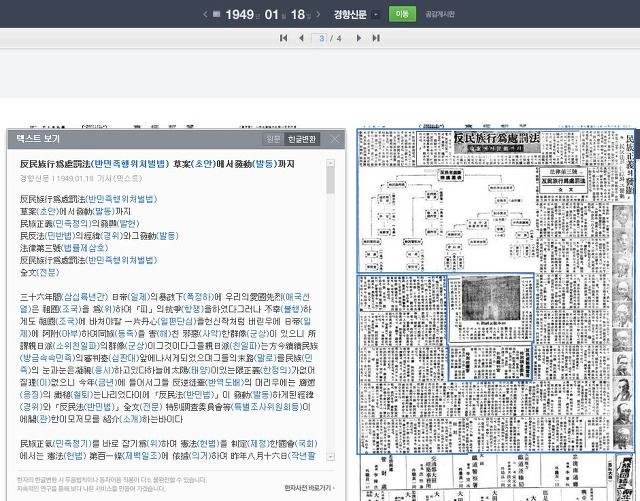Jump to the last page
The width and height of the screenshot is (640, 501).
point(376,38)
